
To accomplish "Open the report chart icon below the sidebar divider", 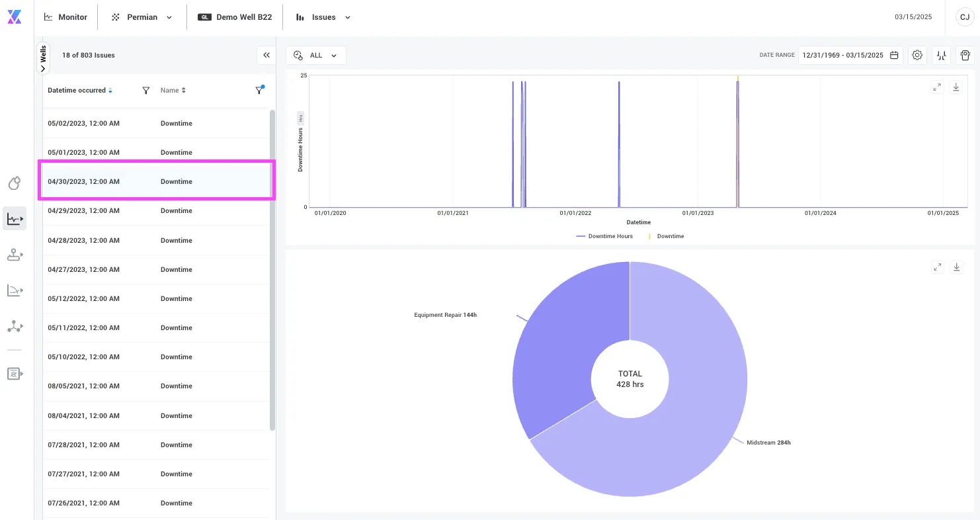I will tap(15, 374).
